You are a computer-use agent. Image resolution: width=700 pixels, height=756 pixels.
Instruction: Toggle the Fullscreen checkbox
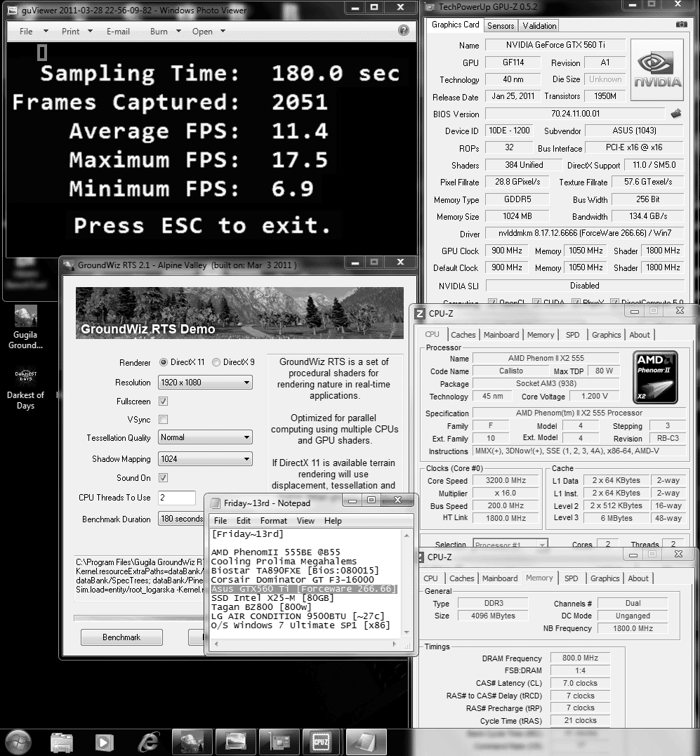coord(164,401)
